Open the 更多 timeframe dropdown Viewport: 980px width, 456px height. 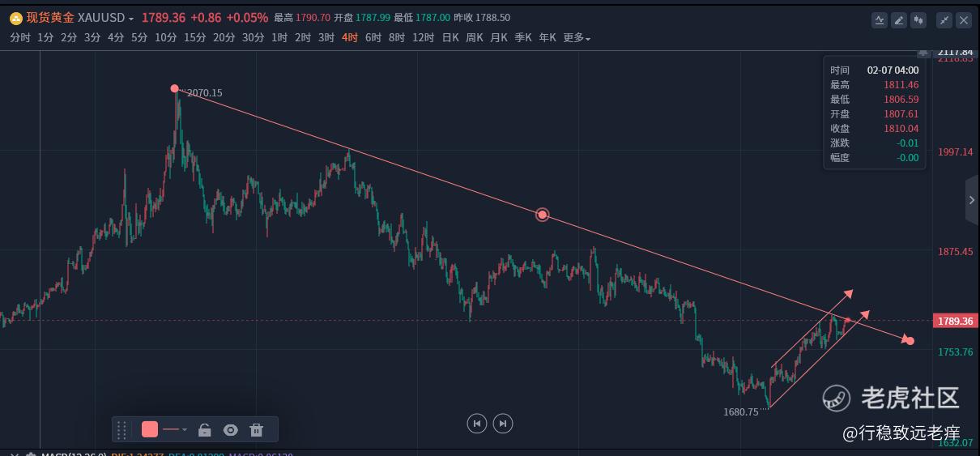[x=577, y=38]
